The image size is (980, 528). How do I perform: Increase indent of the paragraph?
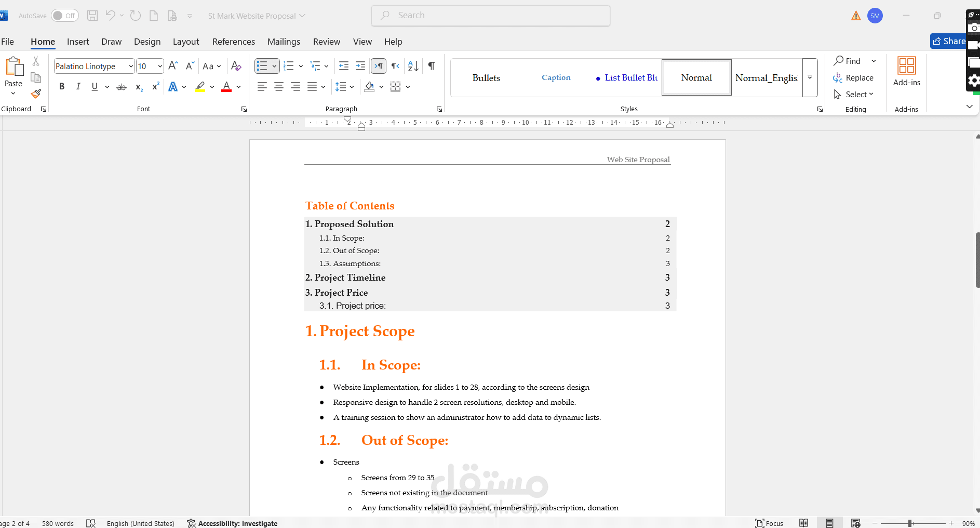tap(360, 66)
